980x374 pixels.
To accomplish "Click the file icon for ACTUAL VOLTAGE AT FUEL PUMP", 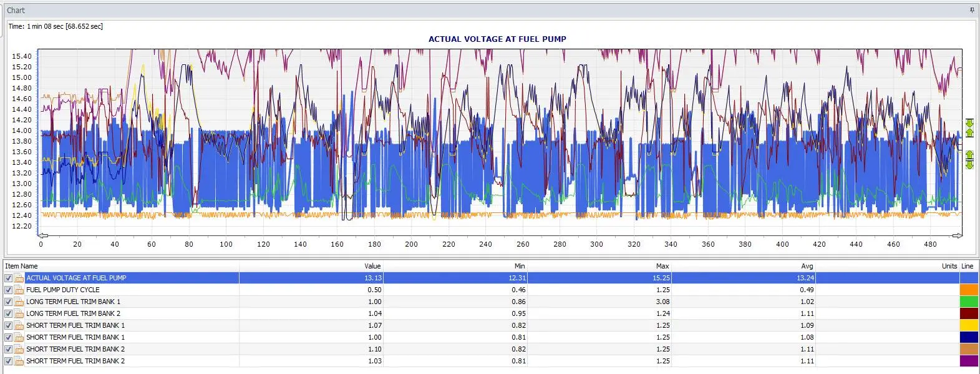I will click(x=19, y=278).
